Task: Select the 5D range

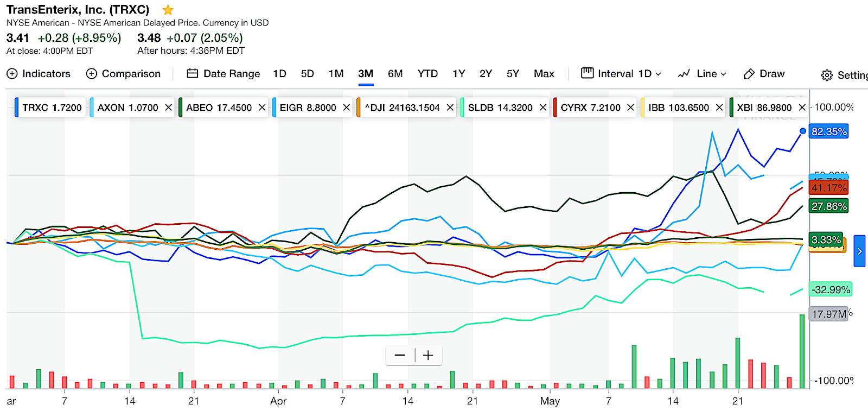Action: point(308,74)
